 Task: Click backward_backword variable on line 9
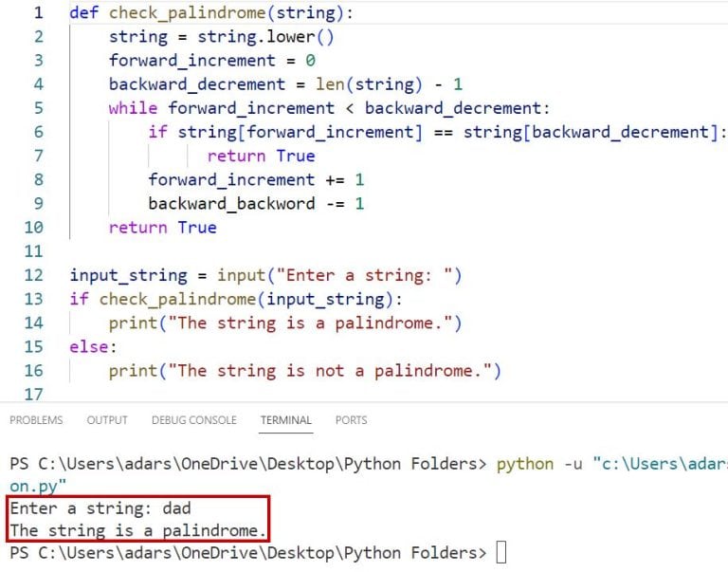(231, 204)
